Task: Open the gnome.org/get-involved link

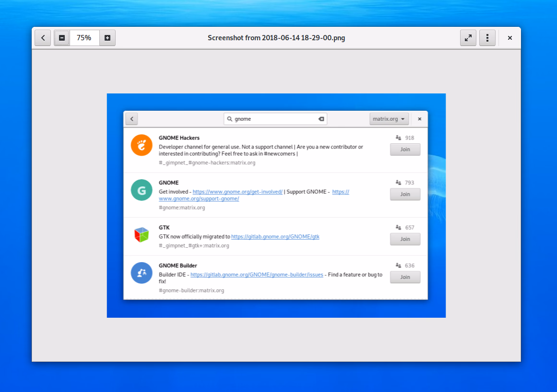Action: pyautogui.click(x=237, y=192)
